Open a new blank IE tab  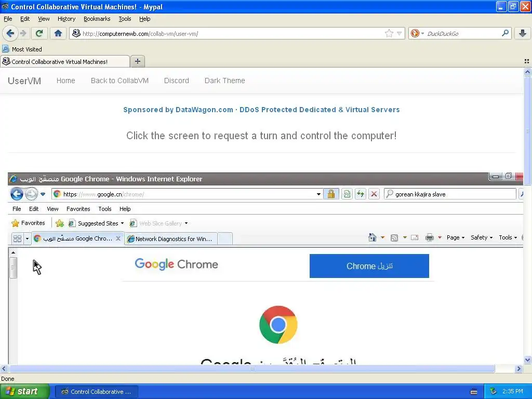pos(224,238)
